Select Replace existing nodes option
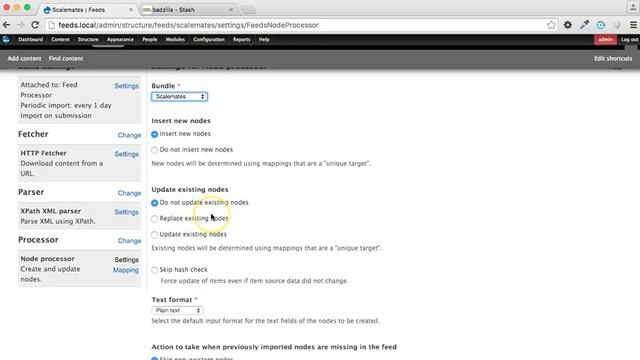 154,219
